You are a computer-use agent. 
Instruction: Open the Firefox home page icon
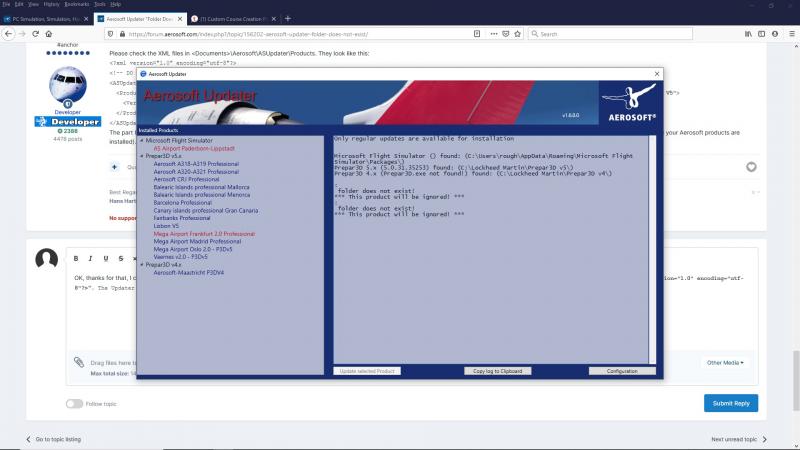point(48,34)
